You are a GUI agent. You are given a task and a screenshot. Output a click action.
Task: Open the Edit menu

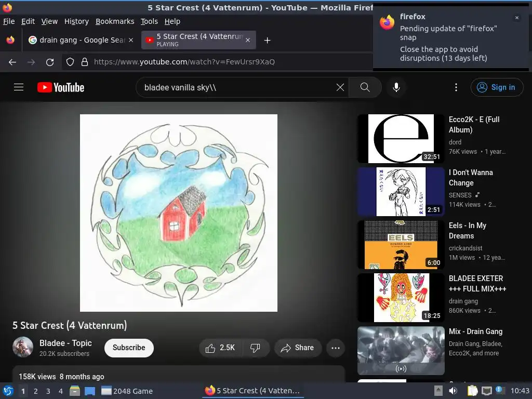click(28, 21)
